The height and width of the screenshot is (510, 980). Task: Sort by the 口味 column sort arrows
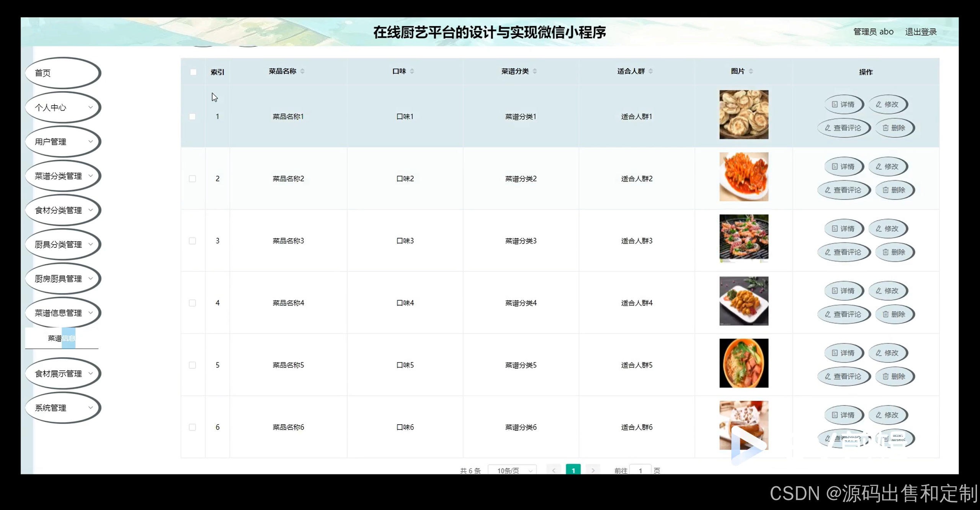tap(412, 71)
